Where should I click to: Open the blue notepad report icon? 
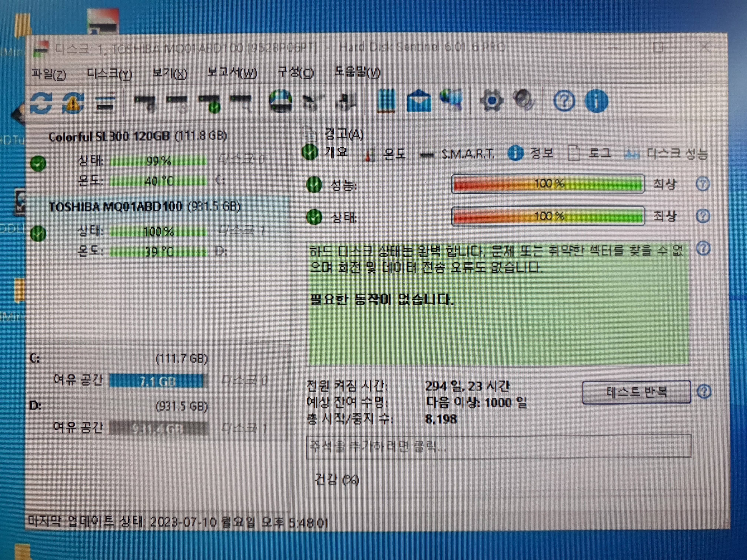coord(386,101)
